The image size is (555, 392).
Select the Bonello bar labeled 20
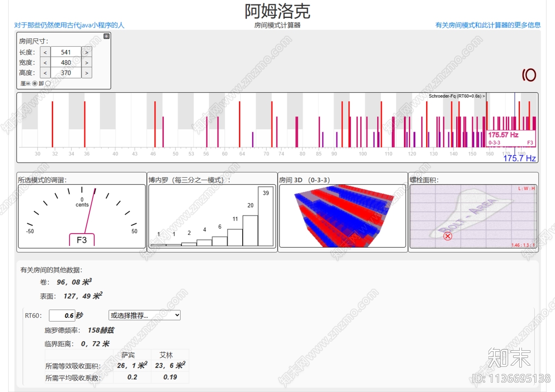[x=250, y=230]
